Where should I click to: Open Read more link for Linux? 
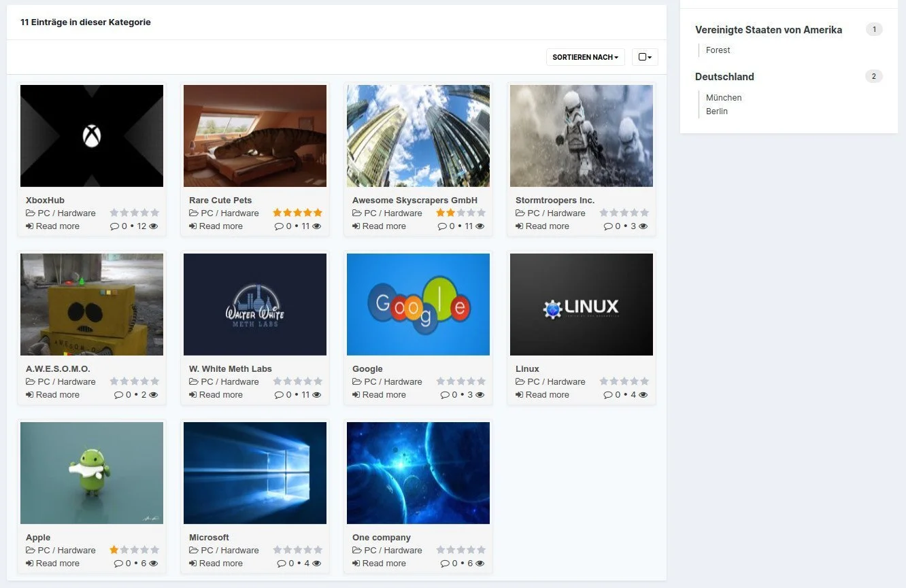tap(547, 395)
